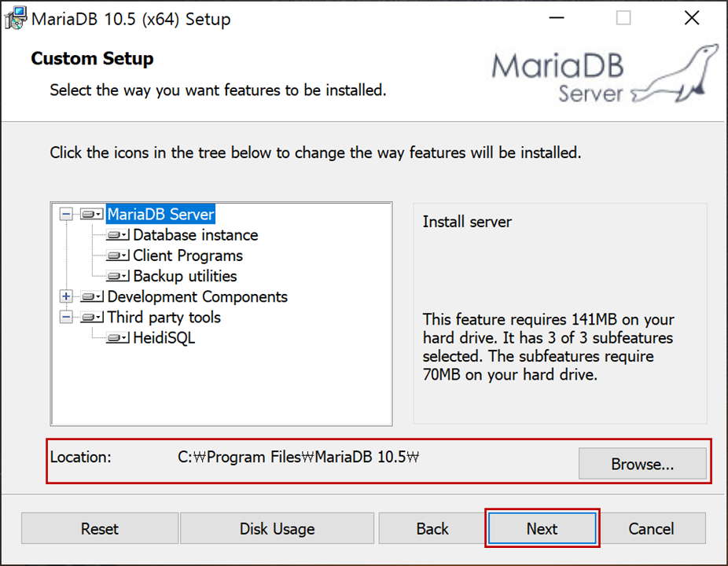Open the Disk Usage dialog
Viewport: 728px width, 566px height.
click(x=278, y=528)
